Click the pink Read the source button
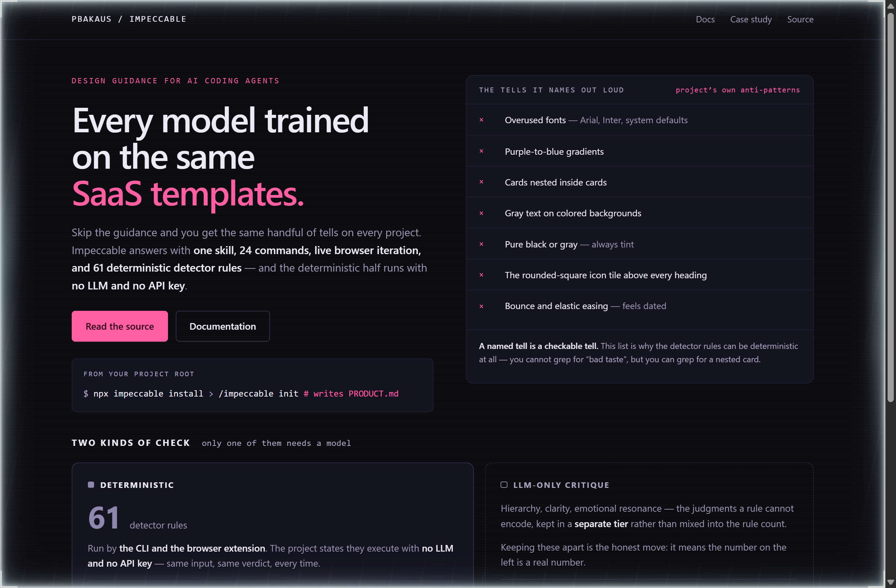 pyautogui.click(x=120, y=326)
